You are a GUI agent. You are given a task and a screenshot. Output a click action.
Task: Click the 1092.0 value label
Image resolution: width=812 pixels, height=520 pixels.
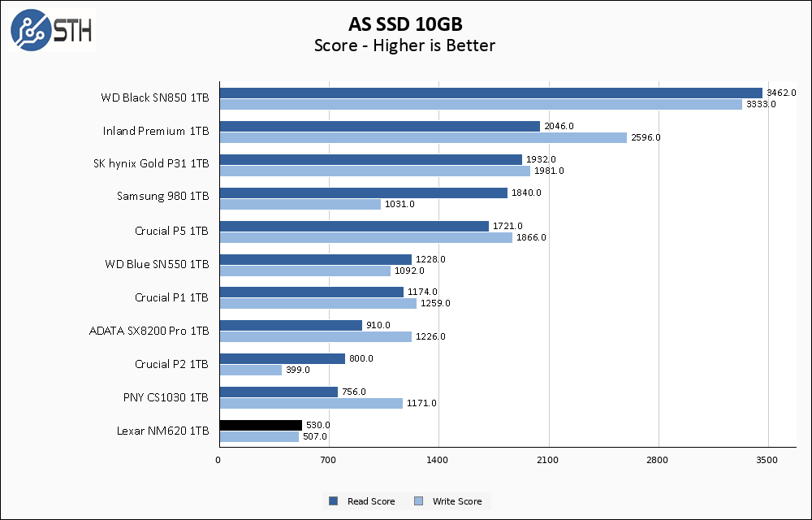click(409, 271)
